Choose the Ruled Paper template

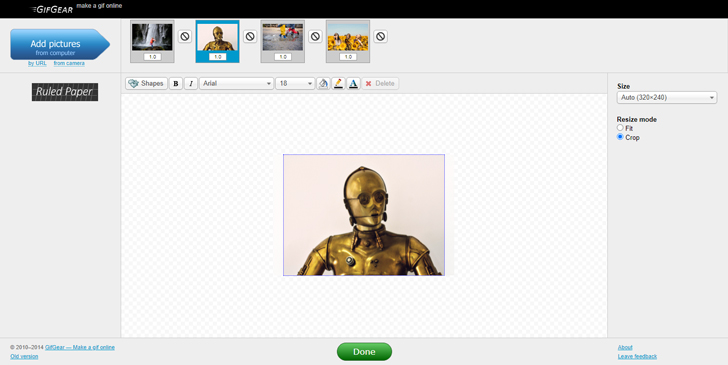click(65, 92)
